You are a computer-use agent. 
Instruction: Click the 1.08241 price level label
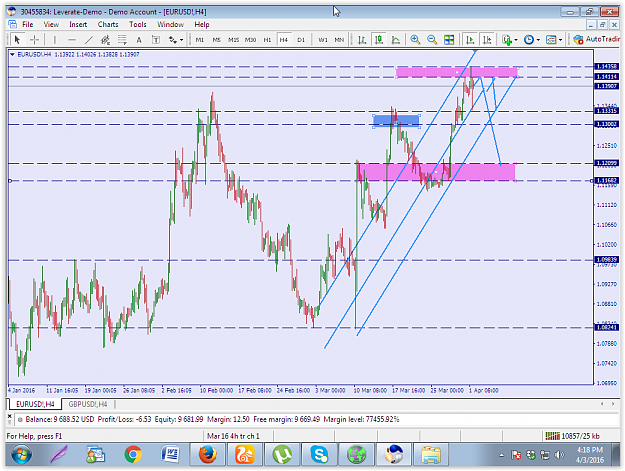[606, 328]
